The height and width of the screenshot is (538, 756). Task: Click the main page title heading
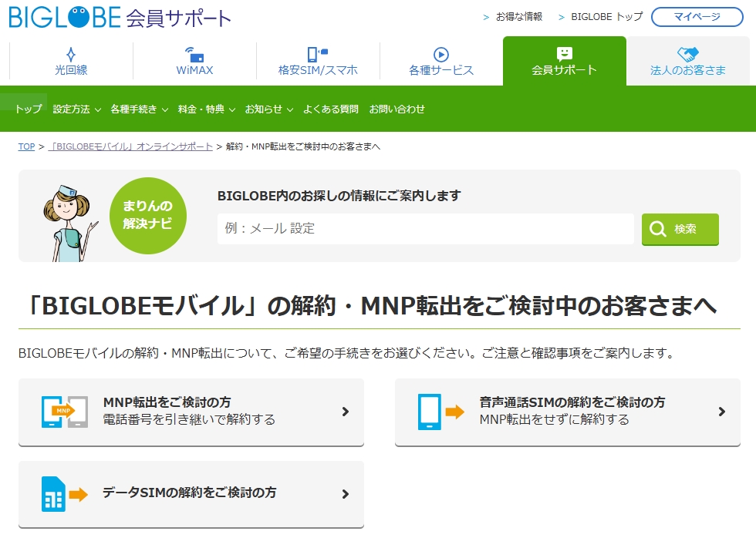[x=372, y=306]
